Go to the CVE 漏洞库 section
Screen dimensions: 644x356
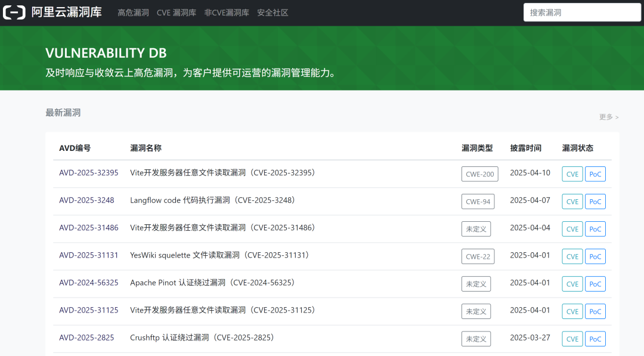(x=176, y=13)
